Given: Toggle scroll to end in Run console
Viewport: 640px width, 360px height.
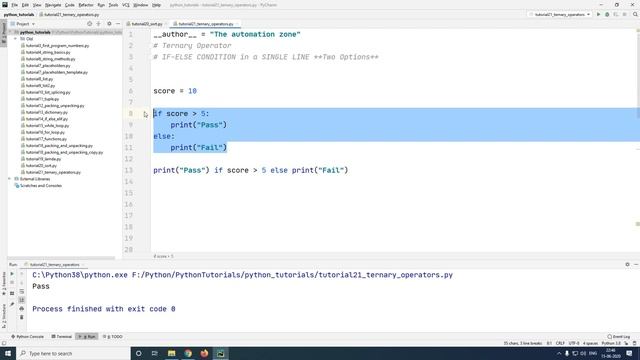Looking at the screenshot, I should point(22,300).
